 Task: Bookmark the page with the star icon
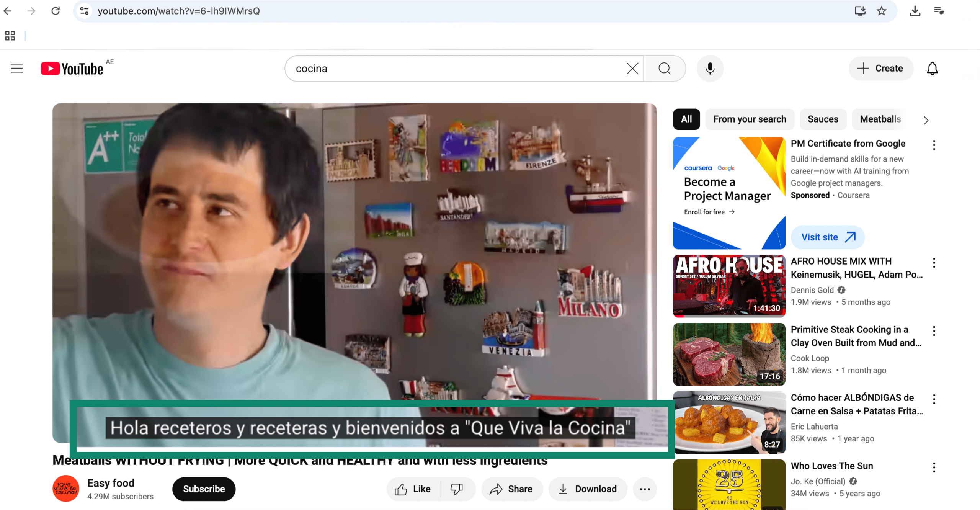tap(881, 11)
